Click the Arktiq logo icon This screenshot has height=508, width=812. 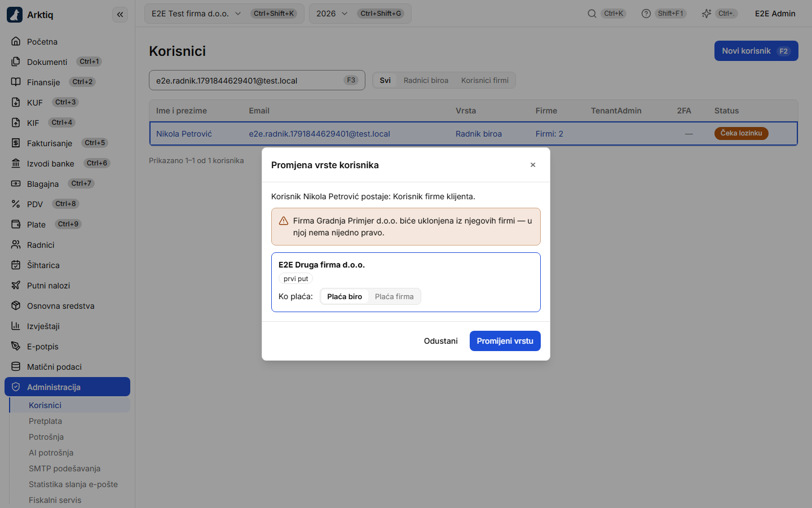(x=15, y=15)
